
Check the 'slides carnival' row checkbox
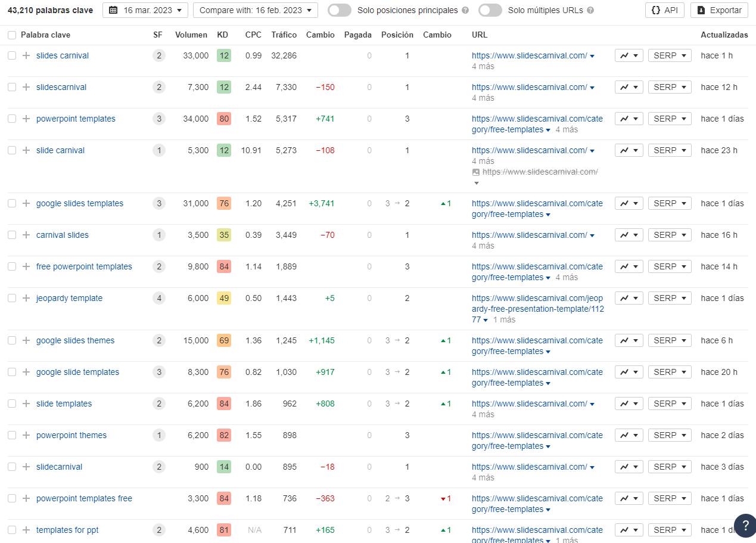12,55
